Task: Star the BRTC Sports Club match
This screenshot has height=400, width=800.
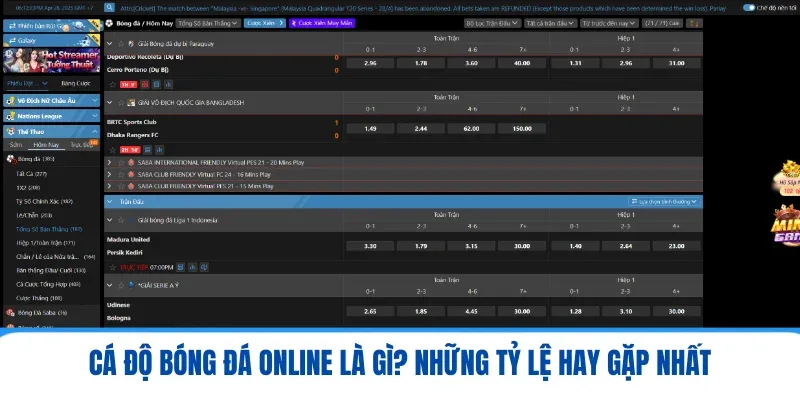Action: tap(113, 150)
